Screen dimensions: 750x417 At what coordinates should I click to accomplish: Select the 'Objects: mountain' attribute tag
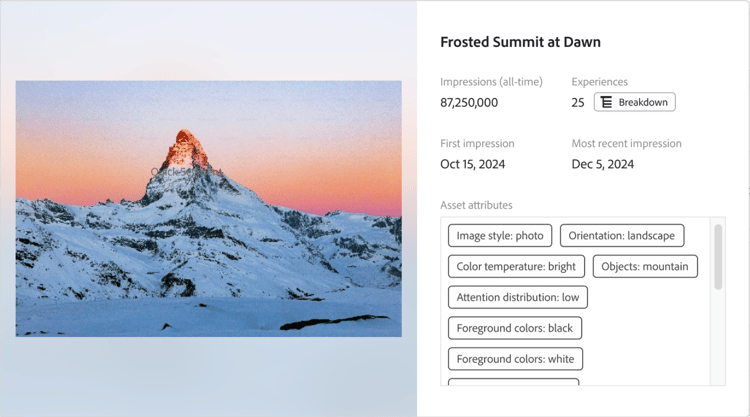645,267
